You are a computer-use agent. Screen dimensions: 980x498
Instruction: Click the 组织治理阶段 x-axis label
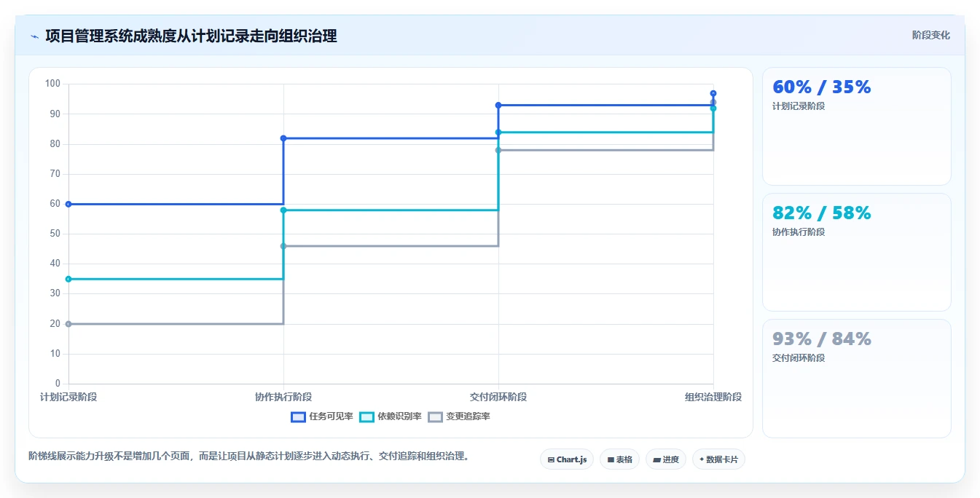click(713, 397)
